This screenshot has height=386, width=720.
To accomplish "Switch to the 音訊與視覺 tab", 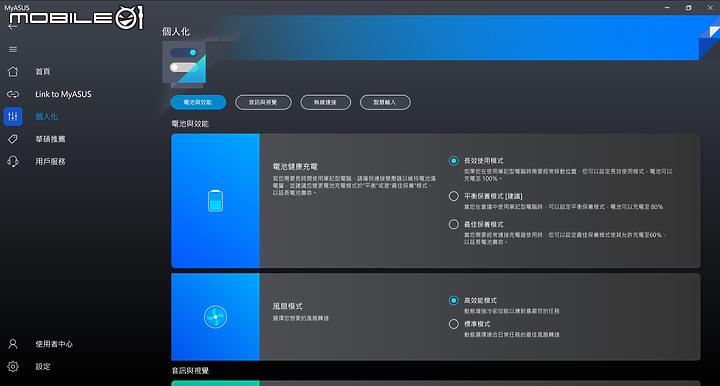I will (263, 102).
